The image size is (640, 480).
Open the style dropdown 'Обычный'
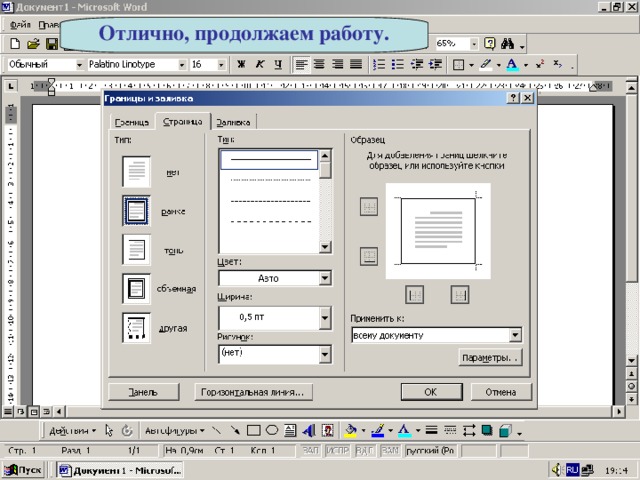click(x=79, y=65)
